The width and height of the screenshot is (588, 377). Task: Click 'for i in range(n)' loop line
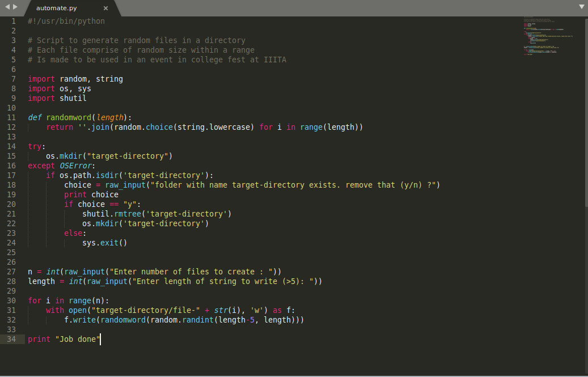pos(68,300)
